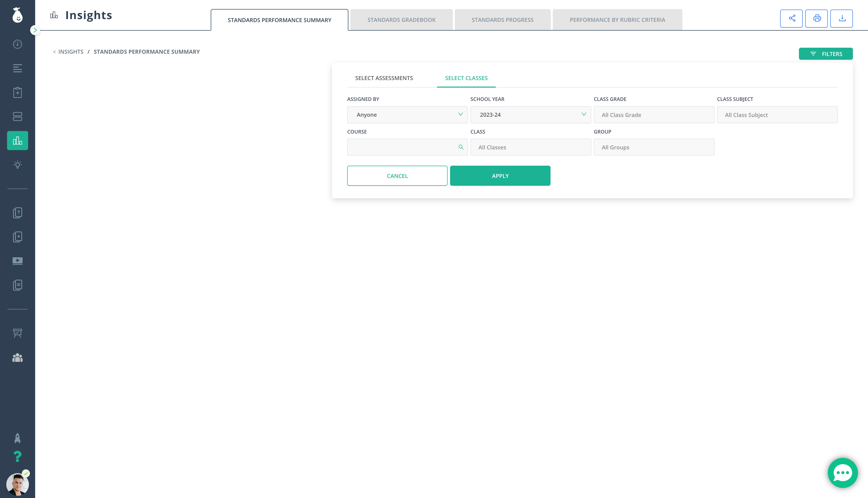Click the search icon in Course field

(x=461, y=147)
